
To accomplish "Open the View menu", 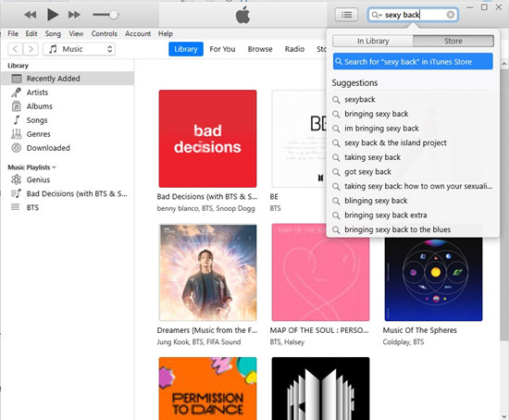I will coord(76,33).
